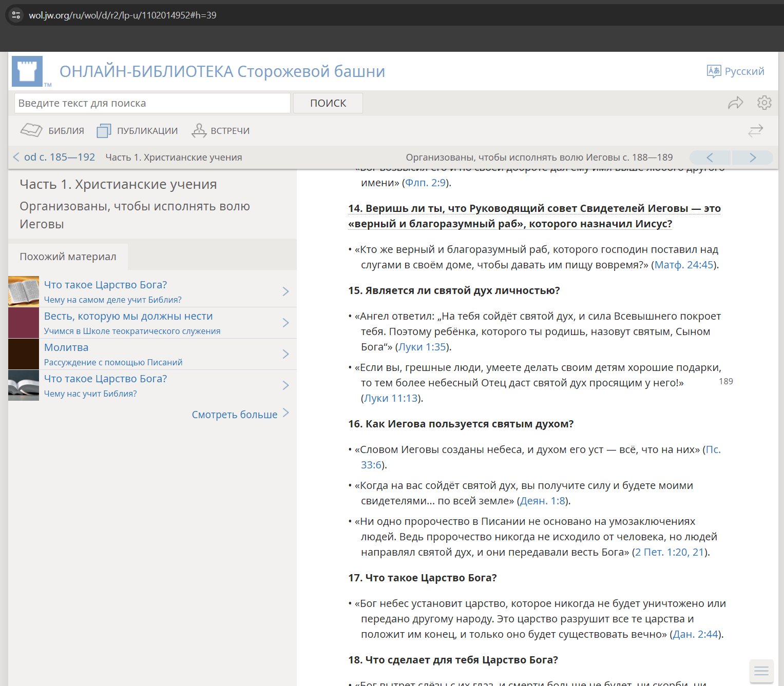The image size is (784, 686).
Task: Go to next article arrow
Action: [x=753, y=158]
